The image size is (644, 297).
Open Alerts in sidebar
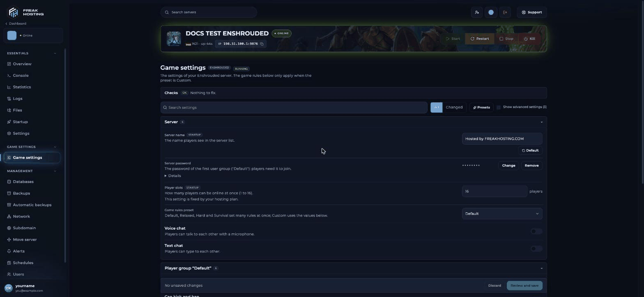click(18, 251)
